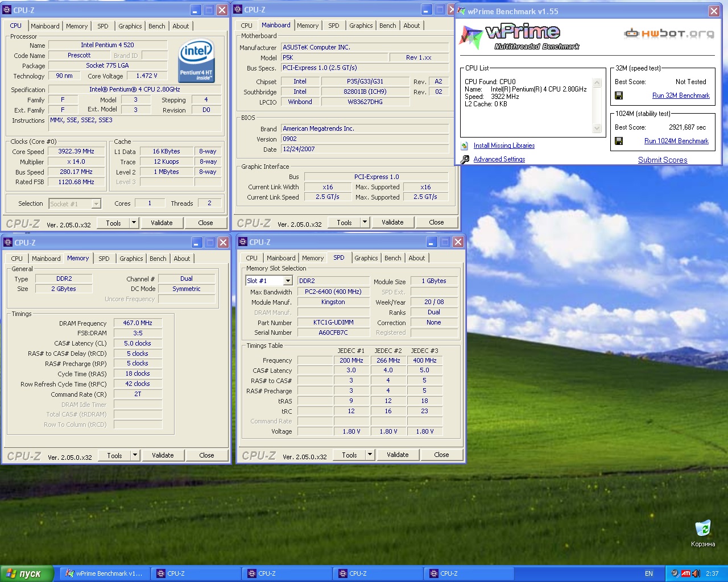Click the Part Number KTC1G-UDIMM field
The height and width of the screenshot is (582, 728).
(333, 322)
